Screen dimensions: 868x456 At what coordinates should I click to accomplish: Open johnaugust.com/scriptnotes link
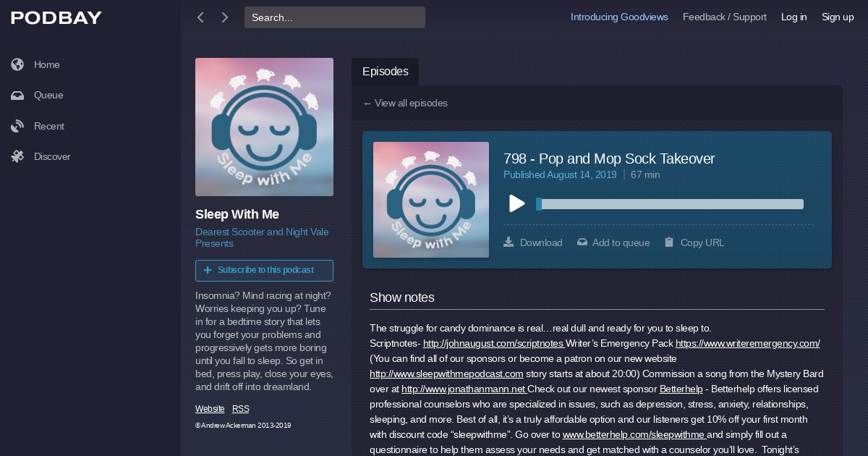[x=494, y=344]
